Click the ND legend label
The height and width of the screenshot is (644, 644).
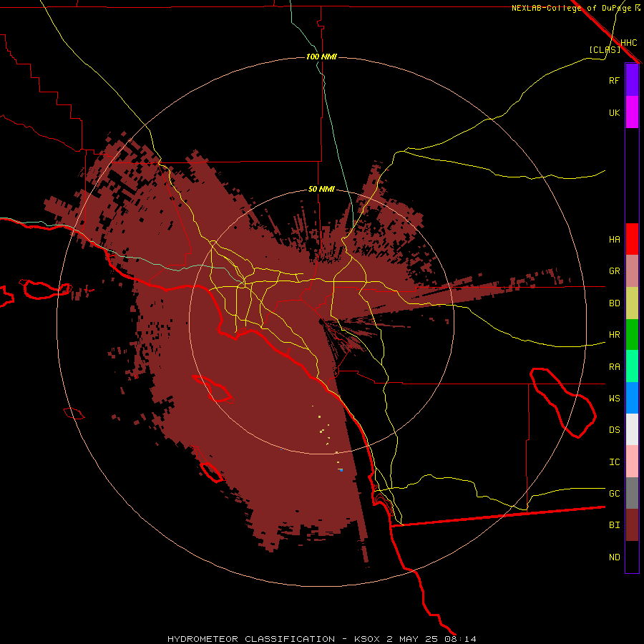click(614, 557)
